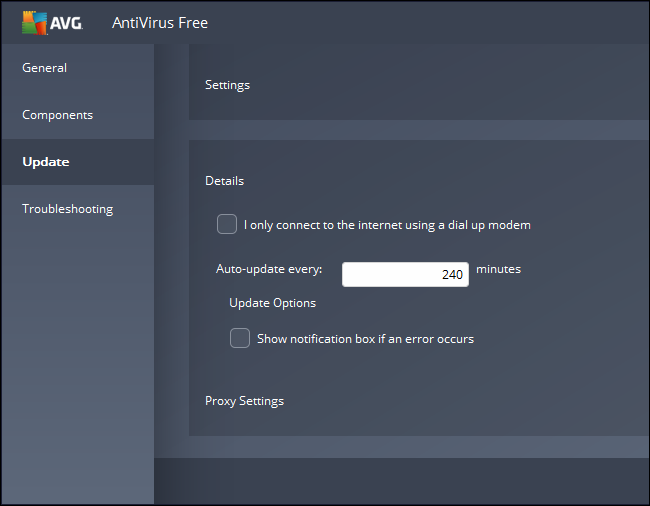Click the auto-update minutes input field

(405, 274)
